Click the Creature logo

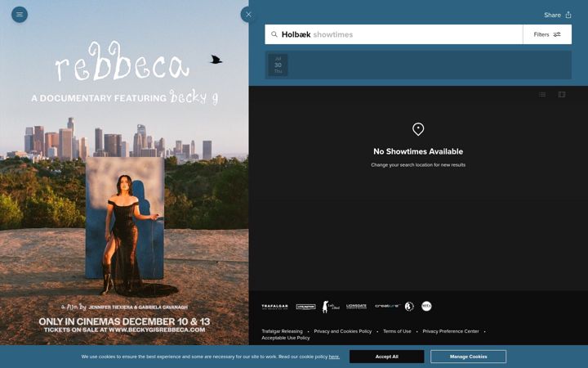(x=387, y=306)
